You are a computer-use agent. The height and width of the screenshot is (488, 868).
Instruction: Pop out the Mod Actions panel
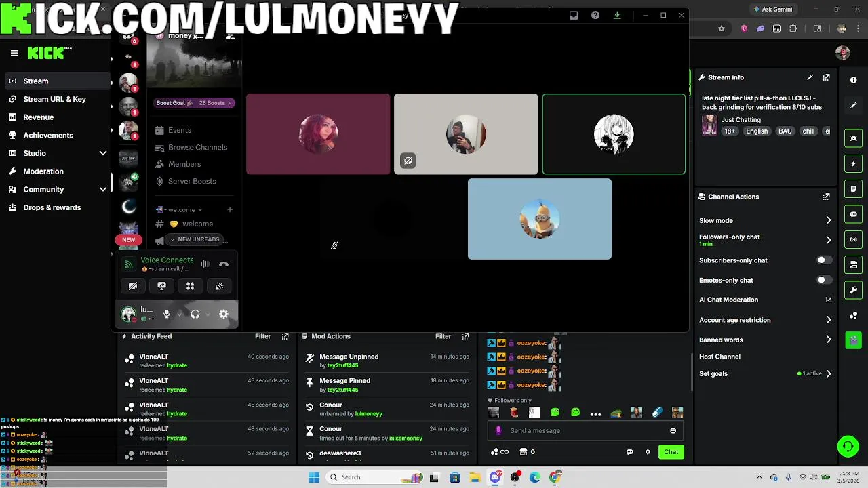465,336
